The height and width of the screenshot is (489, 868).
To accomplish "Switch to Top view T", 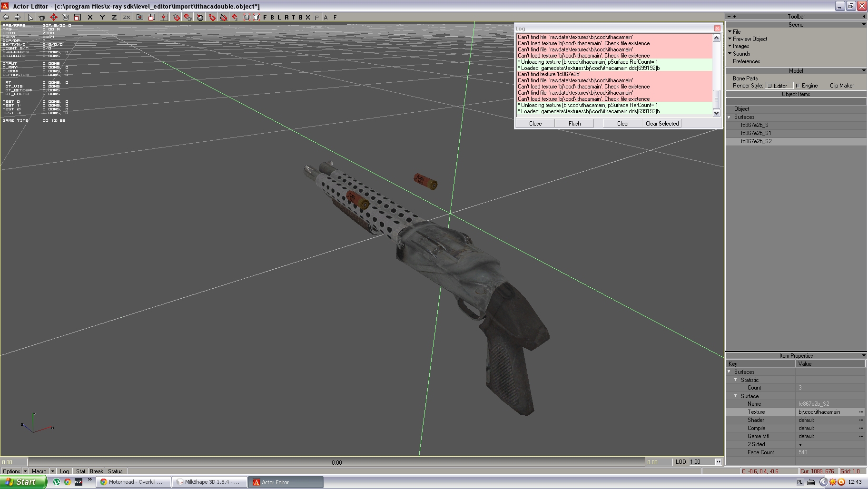I will coord(294,17).
